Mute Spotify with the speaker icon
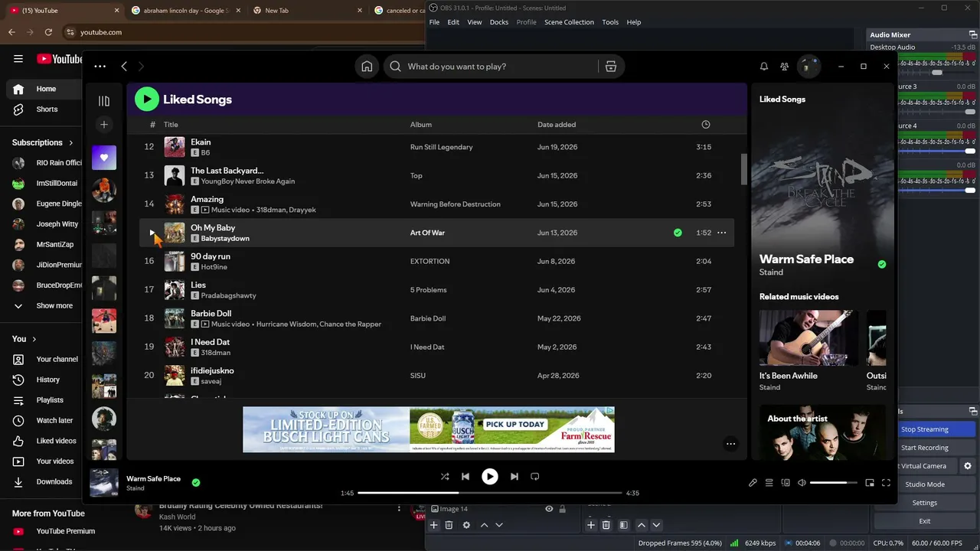The height and width of the screenshot is (551, 980). point(802,483)
